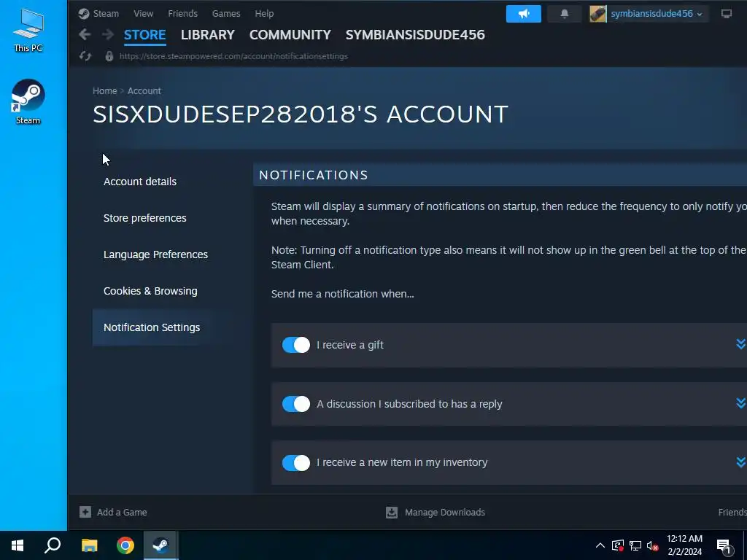Screen dimensions: 747x560
Task: Click the network status tray icon
Action: pyautogui.click(x=635, y=545)
